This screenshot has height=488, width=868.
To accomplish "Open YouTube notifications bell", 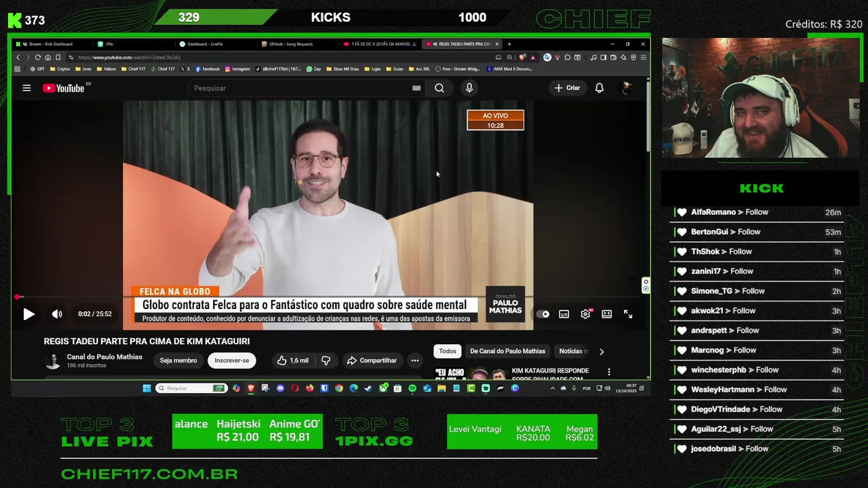I will click(x=599, y=88).
